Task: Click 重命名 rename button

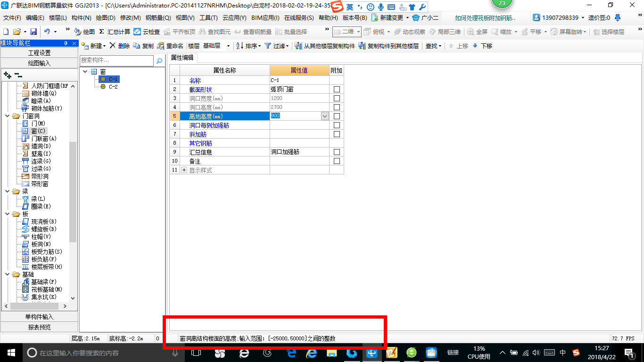Action: tap(171, 46)
